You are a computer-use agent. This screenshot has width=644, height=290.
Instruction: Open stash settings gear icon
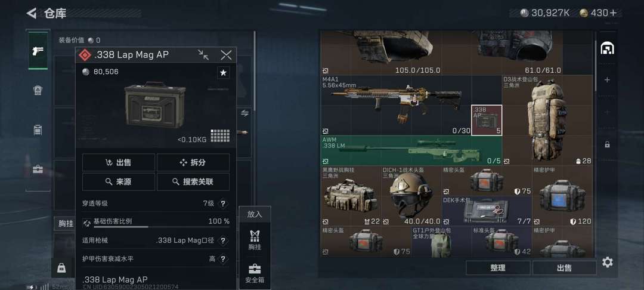pyautogui.click(x=608, y=263)
